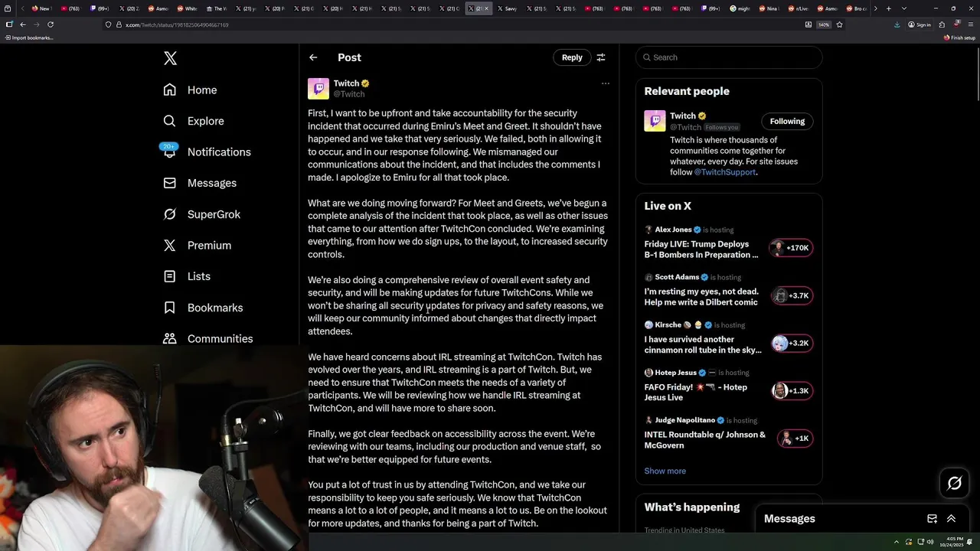Click the x.com address bar URL
Image resolution: width=980 pixels, height=551 pixels.
click(177, 24)
